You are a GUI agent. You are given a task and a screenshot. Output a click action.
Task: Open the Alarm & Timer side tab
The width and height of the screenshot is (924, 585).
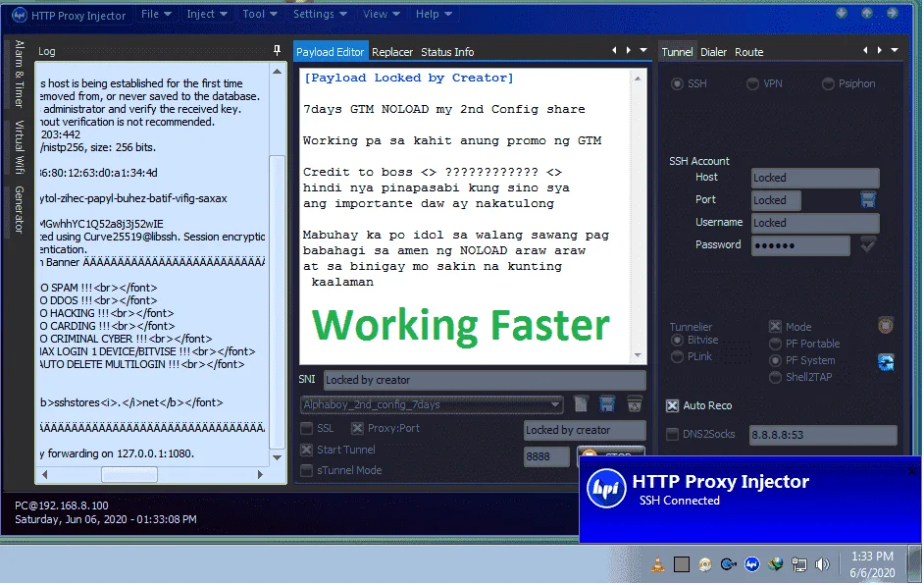click(x=19, y=74)
